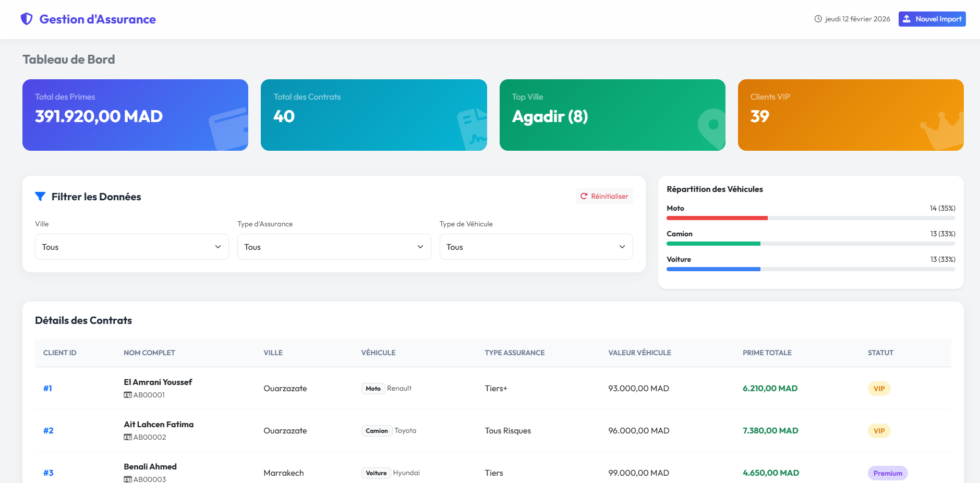Click the shield logo icon

[x=27, y=19]
